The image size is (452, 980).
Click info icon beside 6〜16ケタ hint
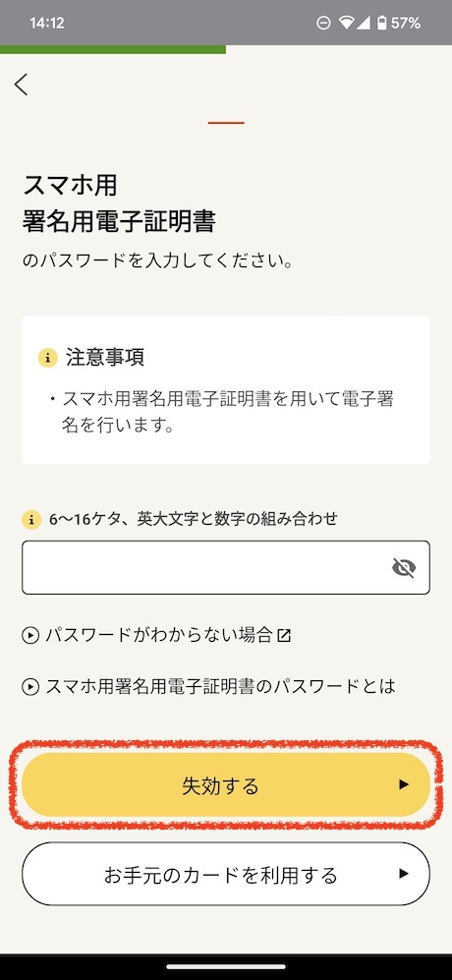click(x=30, y=519)
